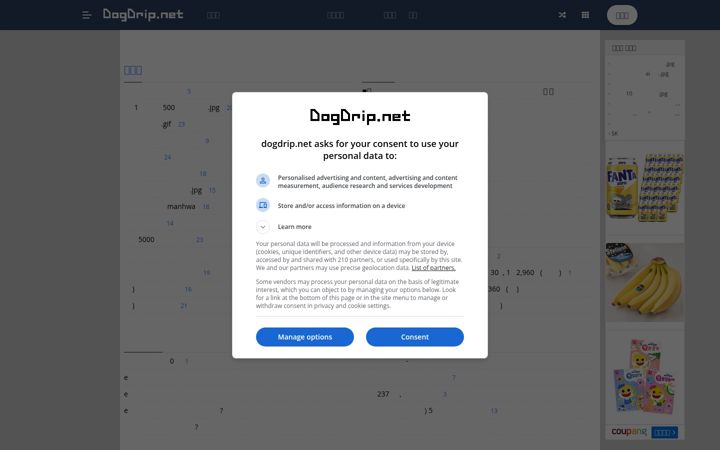This screenshot has height=450, width=720.
Task: Click the DogDrip.net logo in consent dialog
Action: (360, 116)
